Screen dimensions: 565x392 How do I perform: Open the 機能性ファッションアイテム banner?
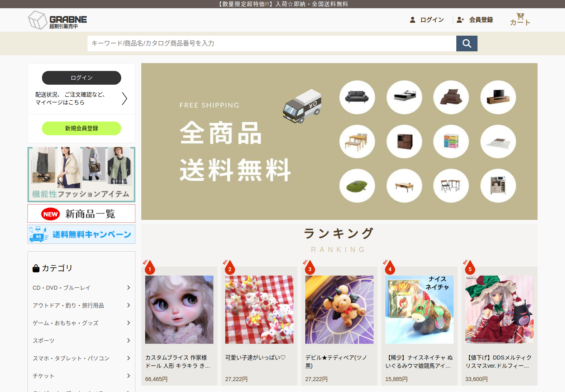point(82,174)
